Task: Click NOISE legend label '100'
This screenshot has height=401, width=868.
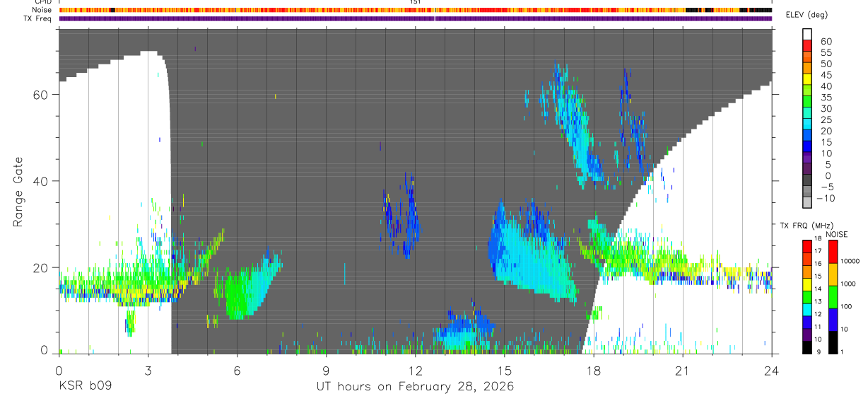Action: [x=847, y=308]
